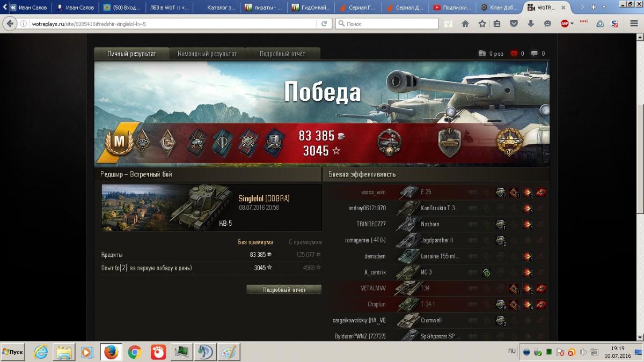Viewport: 644px width, 362px height.
Task: Open Adblock Plus dropdown arrow
Action: click(x=572, y=24)
